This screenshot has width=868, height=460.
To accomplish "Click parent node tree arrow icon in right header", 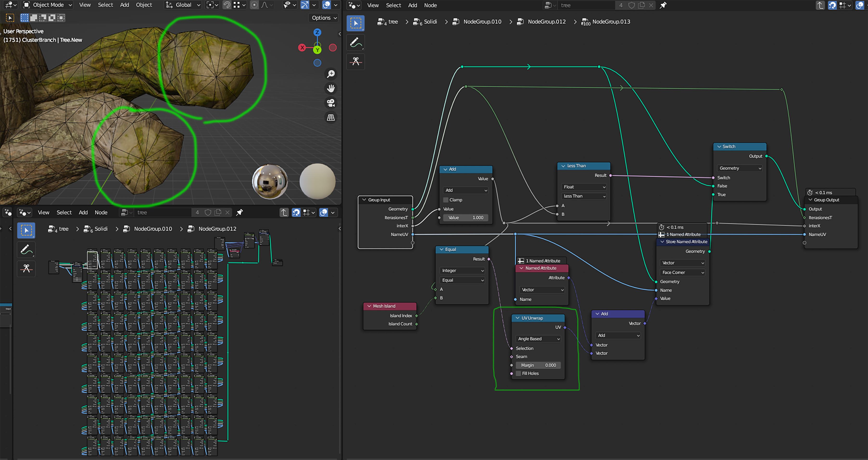I will pyautogui.click(x=820, y=5).
